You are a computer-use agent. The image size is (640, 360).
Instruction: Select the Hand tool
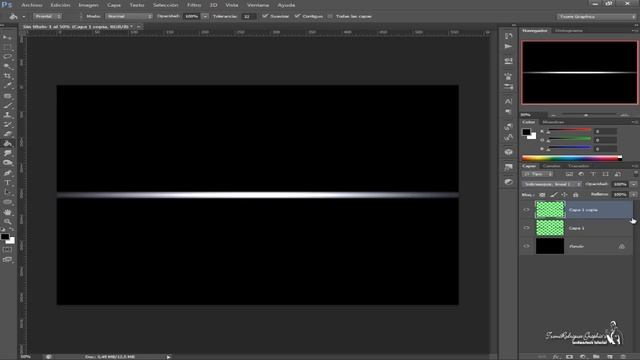click(7, 212)
